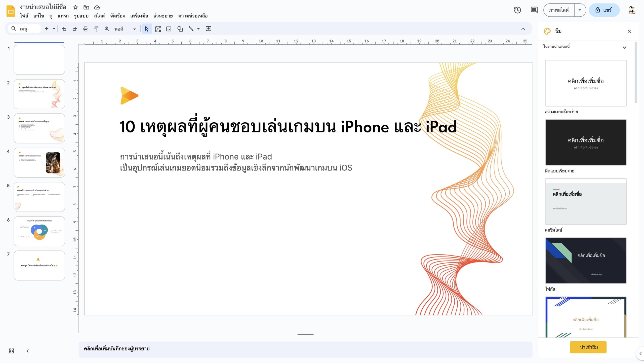This screenshot has width=644, height=363.
Task: Open the shape tool
Action: pos(180,29)
